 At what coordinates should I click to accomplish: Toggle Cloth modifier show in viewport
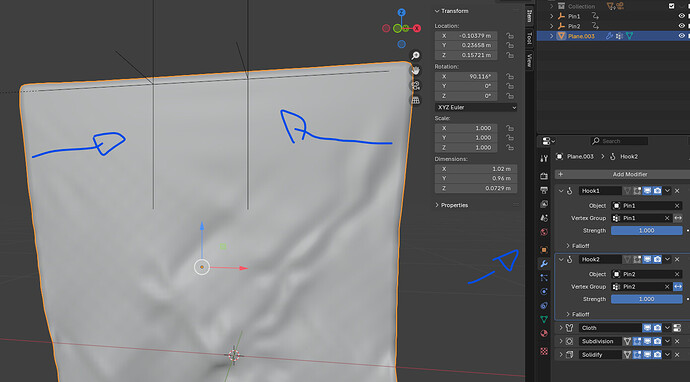[647, 328]
